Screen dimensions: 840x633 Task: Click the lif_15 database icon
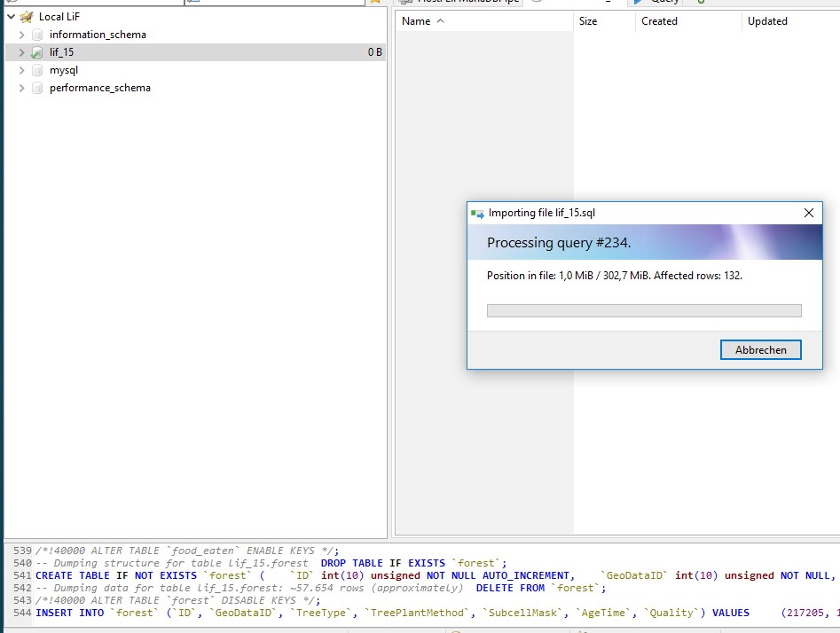point(37,52)
